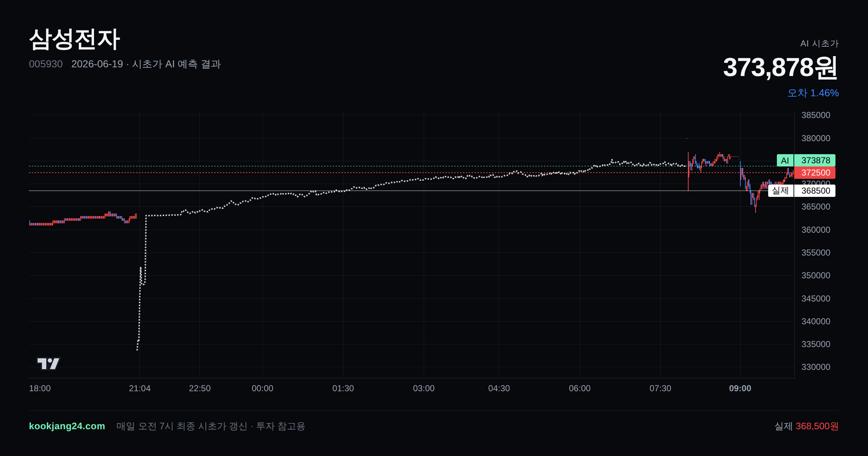Click the 335000 price axis label
This screenshot has width=868, height=456.
tap(816, 344)
